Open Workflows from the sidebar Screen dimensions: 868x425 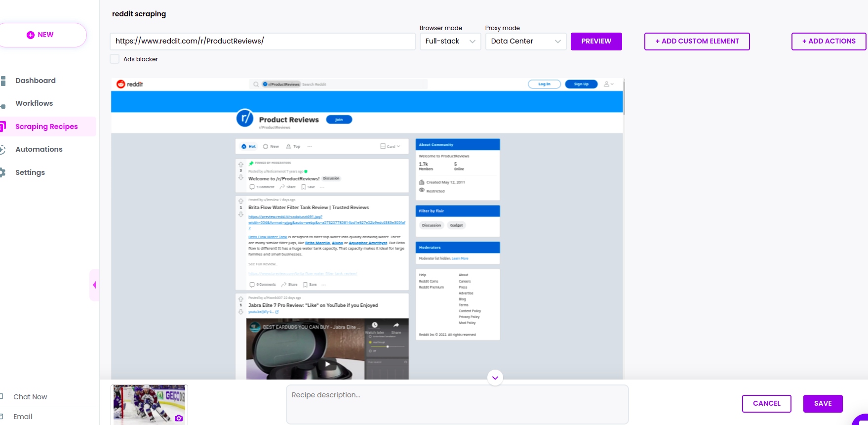[34, 103]
